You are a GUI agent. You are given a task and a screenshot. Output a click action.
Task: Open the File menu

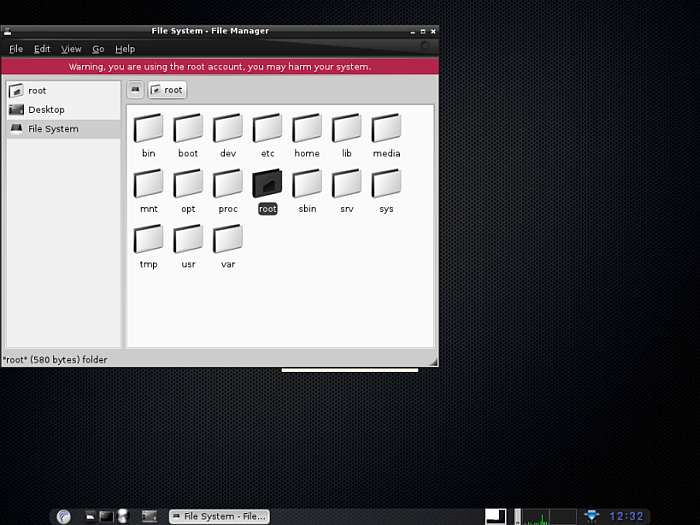coord(16,49)
